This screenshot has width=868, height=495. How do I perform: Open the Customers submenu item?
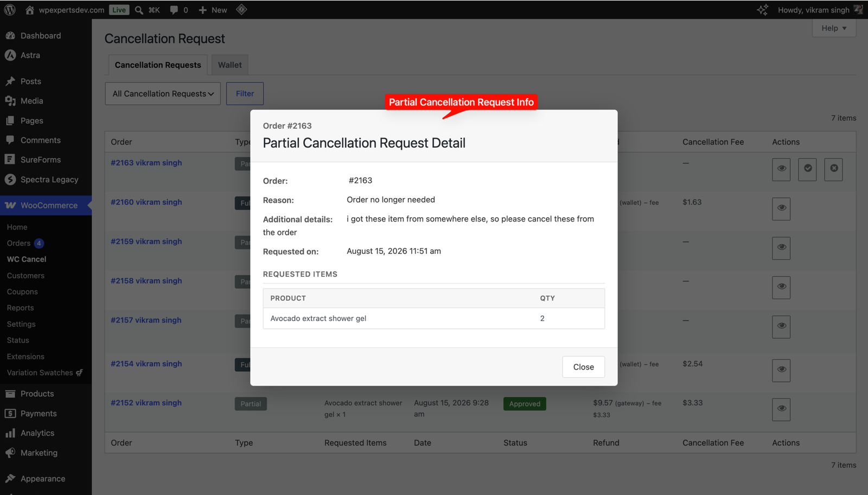click(x=25, y=276)
